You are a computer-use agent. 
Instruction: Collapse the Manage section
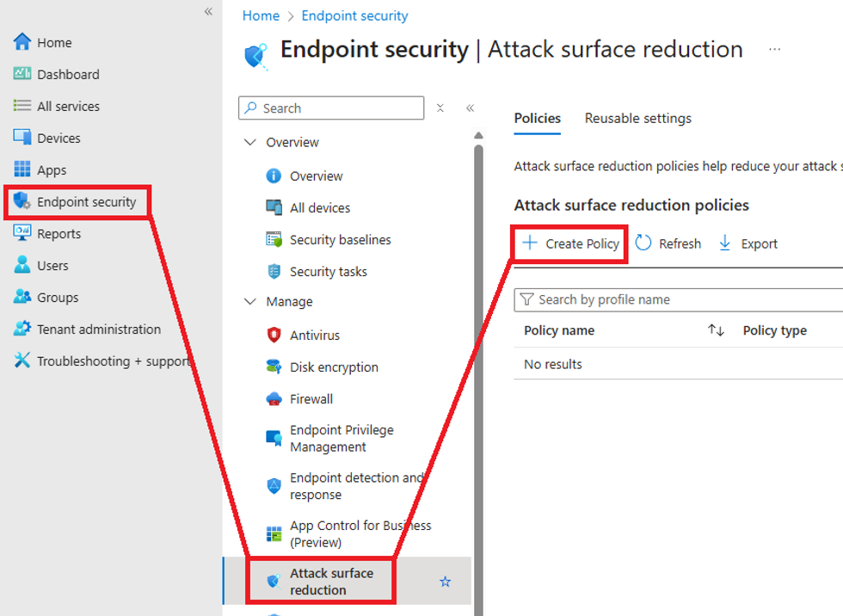(x=250, y=301)
